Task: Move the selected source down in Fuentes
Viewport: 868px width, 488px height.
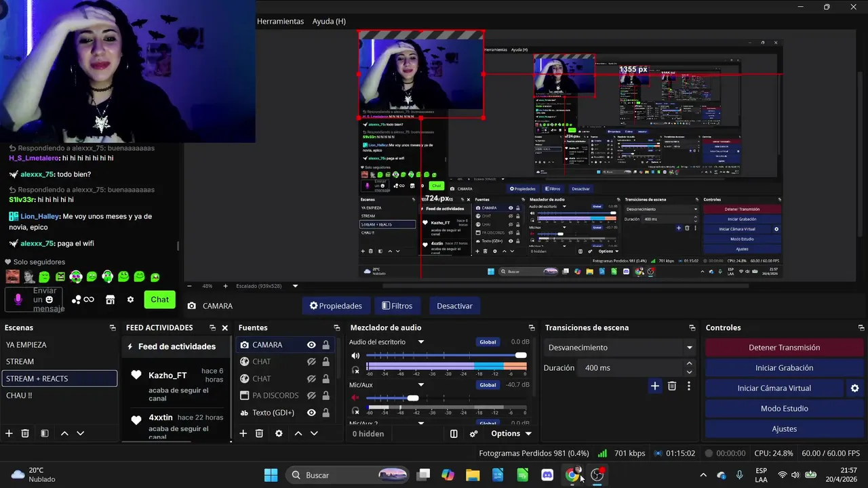Action: point(314,433)
